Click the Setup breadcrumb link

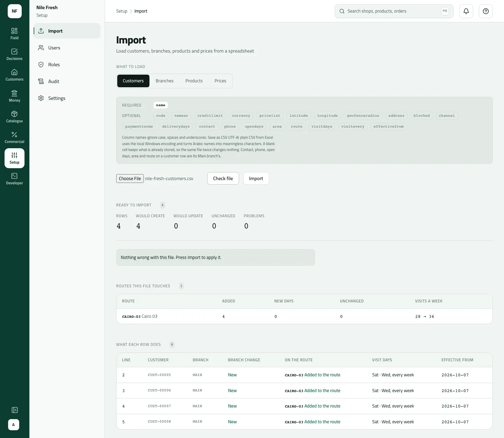click(122, 11)
